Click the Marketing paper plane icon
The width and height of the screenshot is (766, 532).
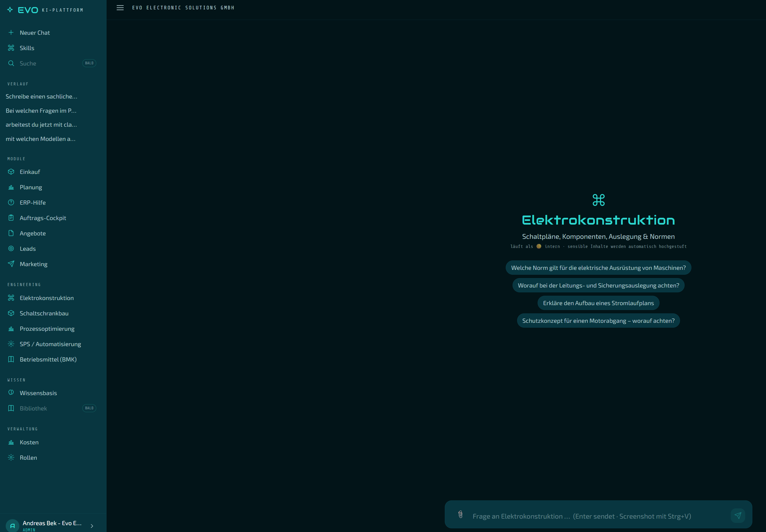coord(11,264)
